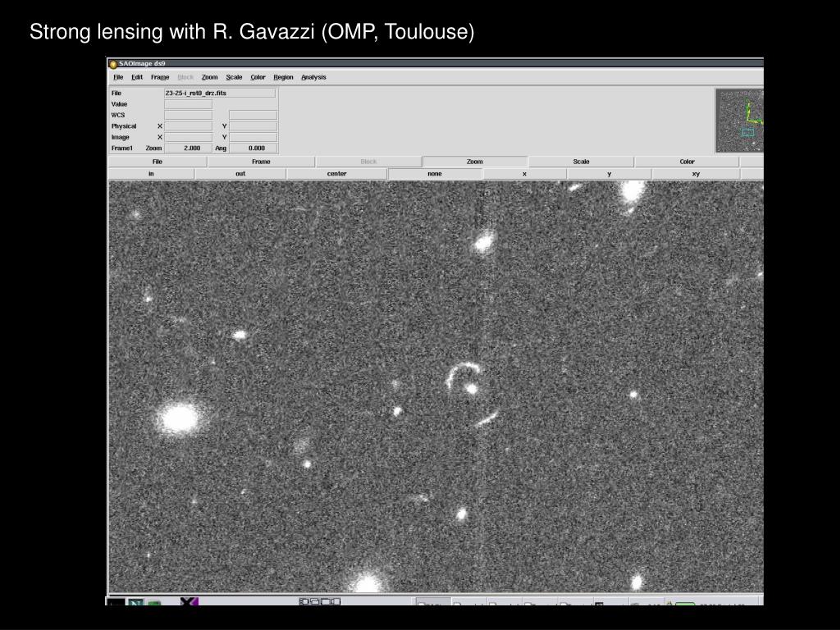Select the File button in button bar
Screen dimensions: 840x630
[x=157, y=162]
